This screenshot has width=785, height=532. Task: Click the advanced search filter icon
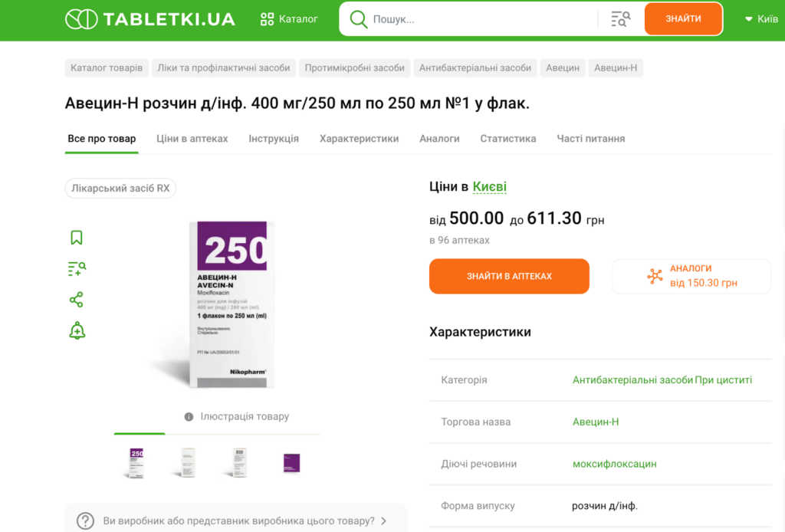pos(620,19)
